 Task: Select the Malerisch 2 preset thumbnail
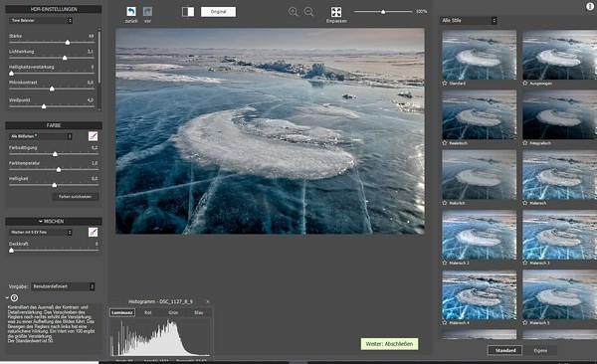coord(480,235)
